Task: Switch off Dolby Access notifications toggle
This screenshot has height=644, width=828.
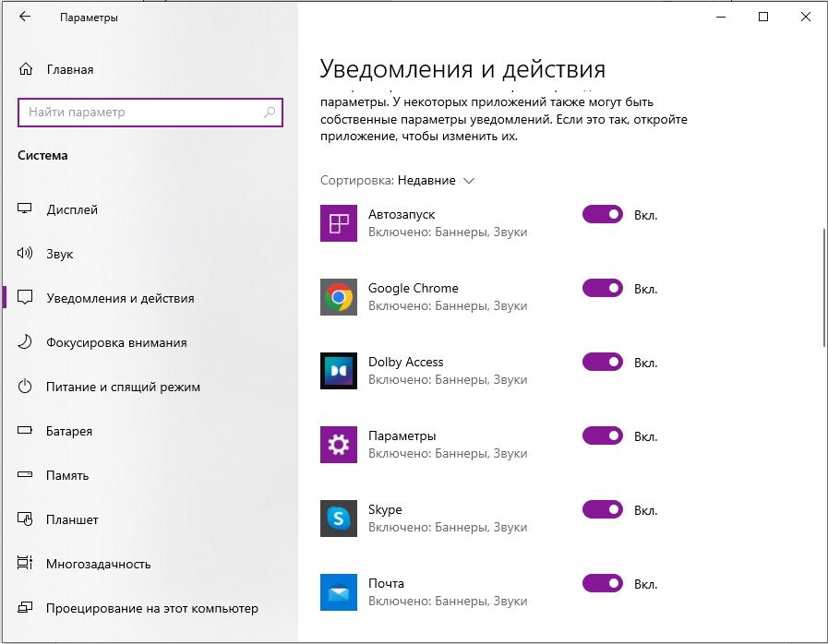Action: point(603,362)
